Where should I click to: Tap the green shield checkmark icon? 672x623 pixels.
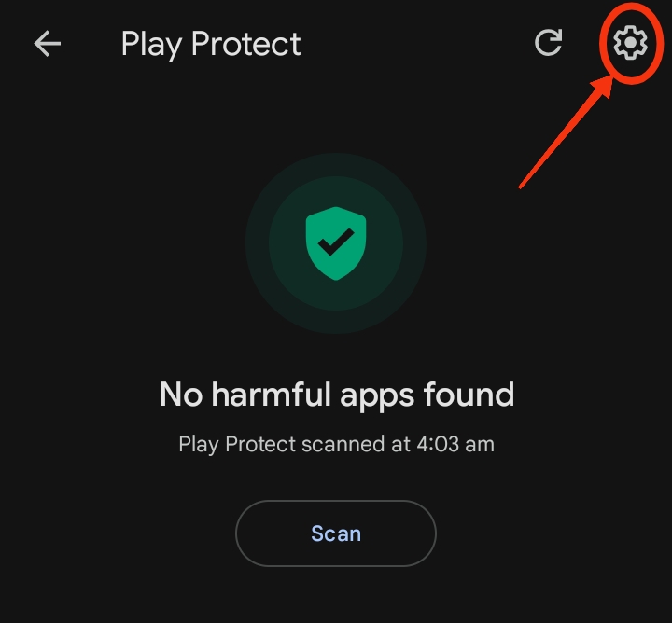(x=336, y=243)
